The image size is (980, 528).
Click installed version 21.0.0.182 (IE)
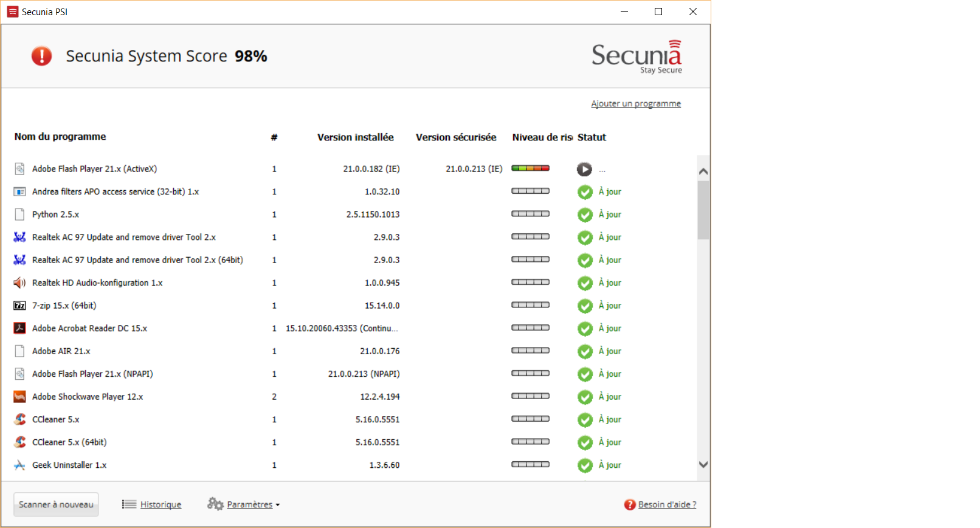[x=371, y=169]
